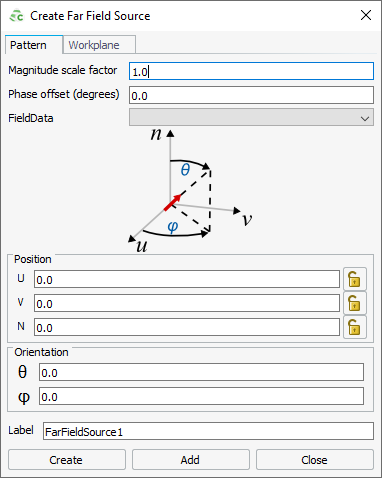Click the Create button
Viewport: 382px width, 479px height.
coord(67,460)
